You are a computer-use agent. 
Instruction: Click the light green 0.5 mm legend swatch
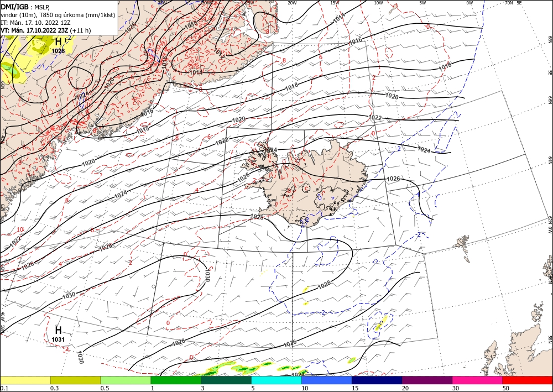click(x=126, y=380)
